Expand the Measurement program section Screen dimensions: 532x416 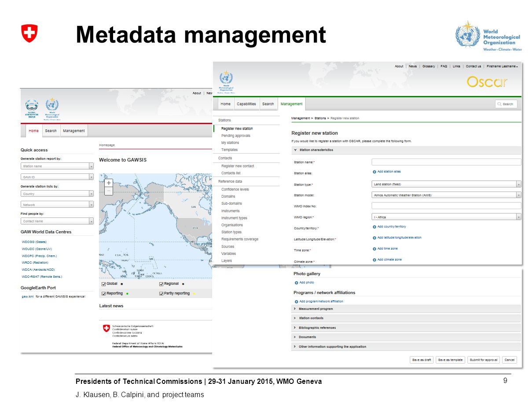(406, 309)
